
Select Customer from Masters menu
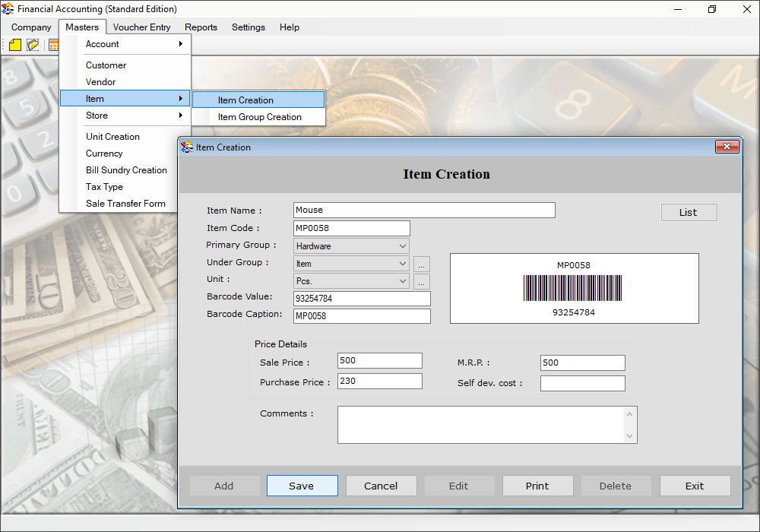tap(125, 65)
